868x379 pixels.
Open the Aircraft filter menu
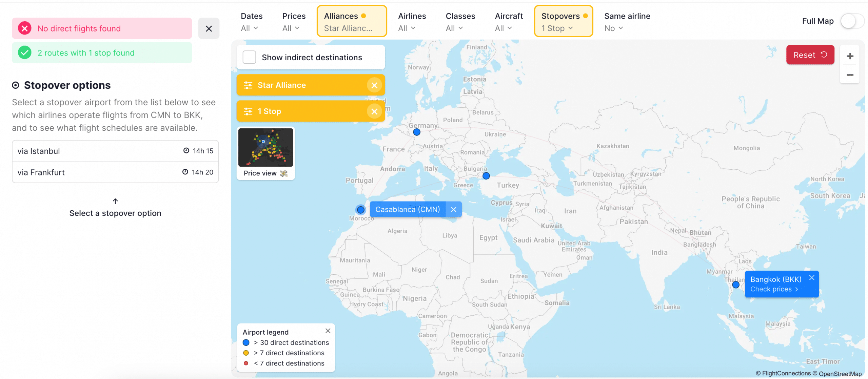tap(508, 22)
